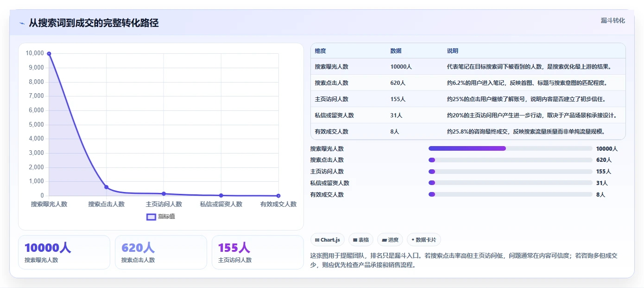Viewport: 644px width, 288px height.
Task: Click the 8人 value in the table
Action: [x=395, y=132]
